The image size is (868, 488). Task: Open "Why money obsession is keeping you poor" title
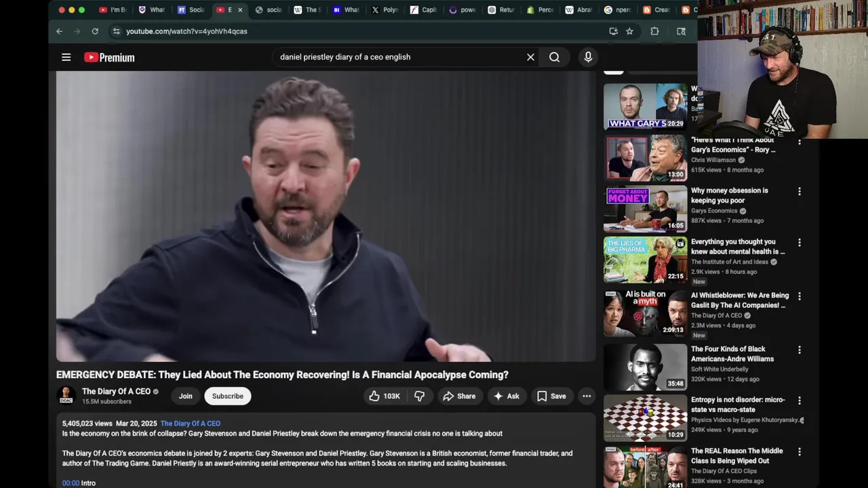click(x=730, y=196)
